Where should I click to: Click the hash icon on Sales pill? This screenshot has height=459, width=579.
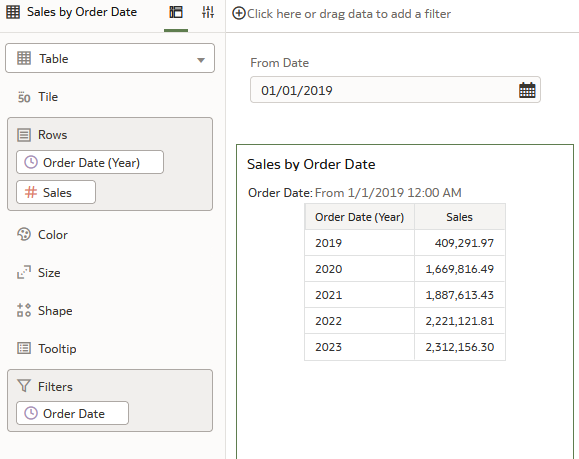[x=31, y=192]
